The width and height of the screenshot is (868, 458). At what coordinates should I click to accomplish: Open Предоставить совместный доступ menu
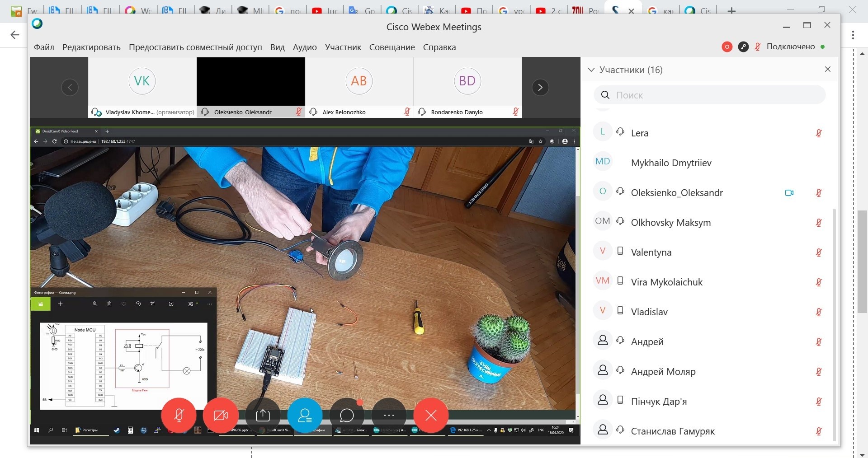(195, 47)
